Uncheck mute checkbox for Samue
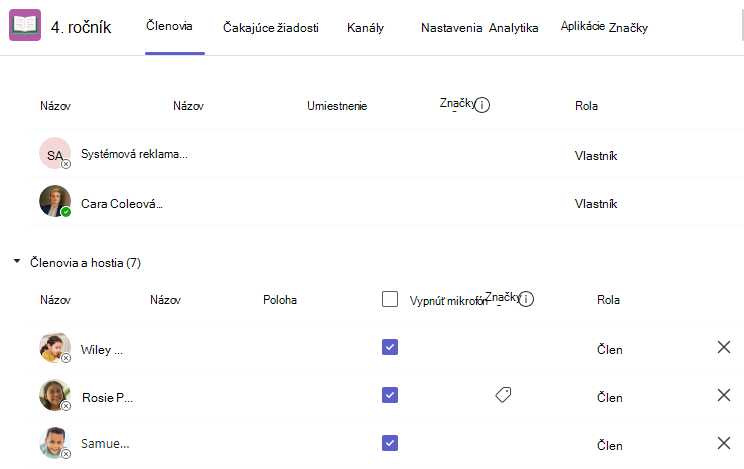This screenshot has width=744, height=469. click(390, 443)
